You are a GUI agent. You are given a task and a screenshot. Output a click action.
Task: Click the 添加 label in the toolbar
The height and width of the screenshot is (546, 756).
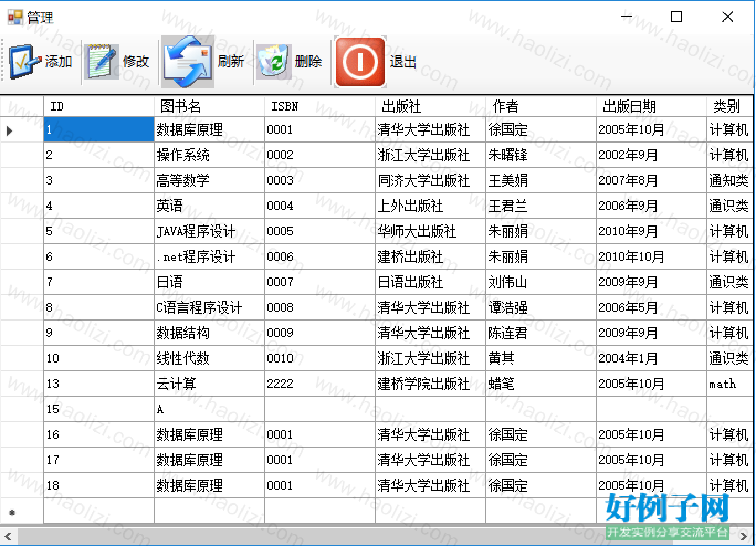[x=59, y=62]
